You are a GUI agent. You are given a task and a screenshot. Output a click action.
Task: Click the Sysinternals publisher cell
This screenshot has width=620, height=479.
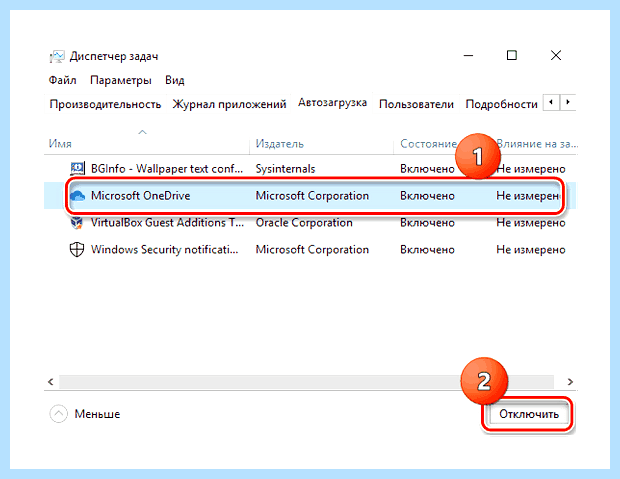[x=285, y=169]
